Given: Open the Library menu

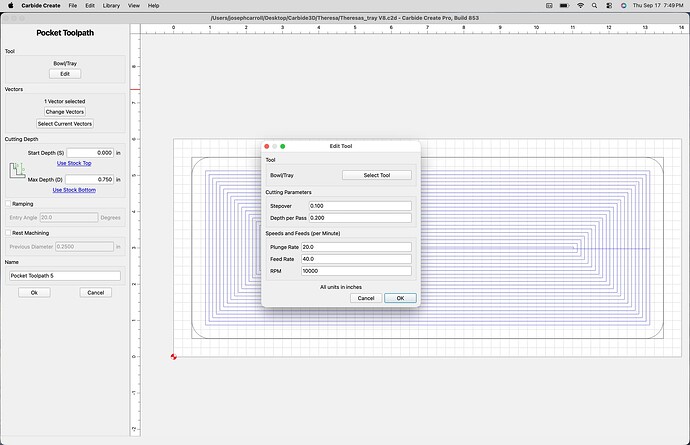Looking at the screenshot, I should pyautogui.click(x=111, y=6).
